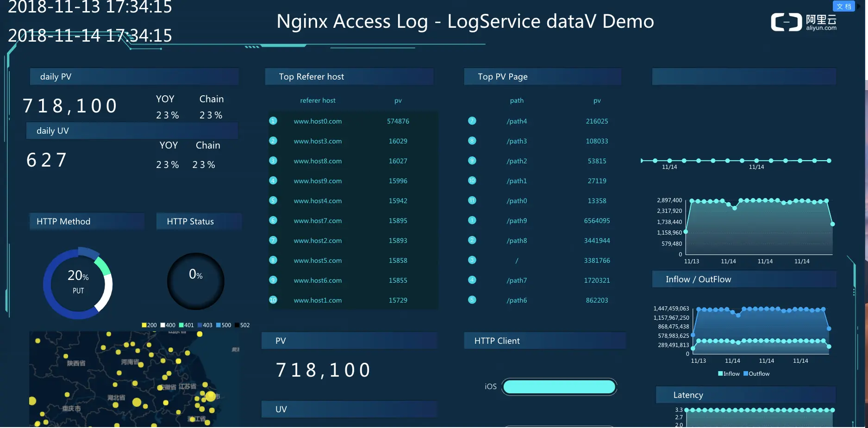The image size is (868, 428).
Task: Click the Aliyun logo
Action: 804,22
